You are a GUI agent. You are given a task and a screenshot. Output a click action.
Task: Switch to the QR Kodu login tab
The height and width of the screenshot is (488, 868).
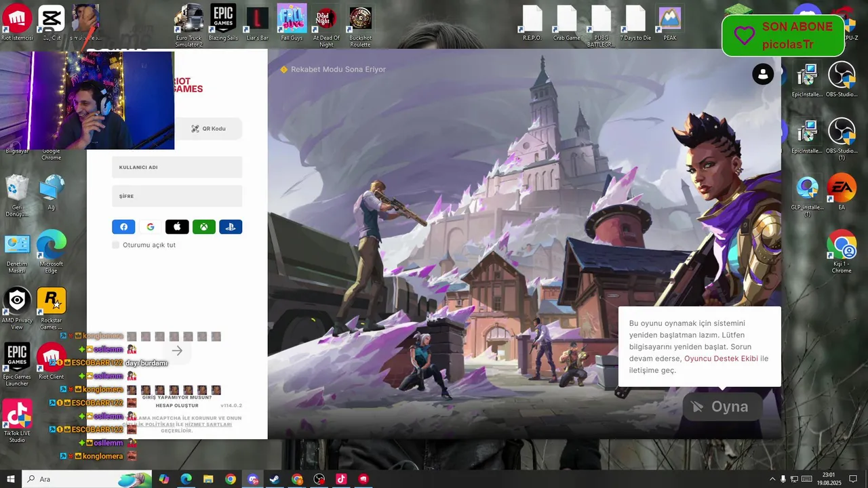[x=208, y=129]
